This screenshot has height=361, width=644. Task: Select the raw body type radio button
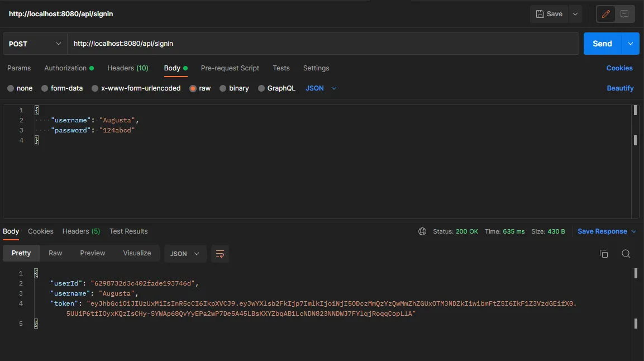pos(193,88)
